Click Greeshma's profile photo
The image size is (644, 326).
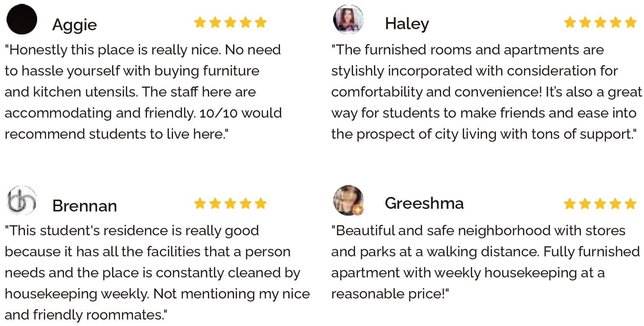(x=348, y=200)
